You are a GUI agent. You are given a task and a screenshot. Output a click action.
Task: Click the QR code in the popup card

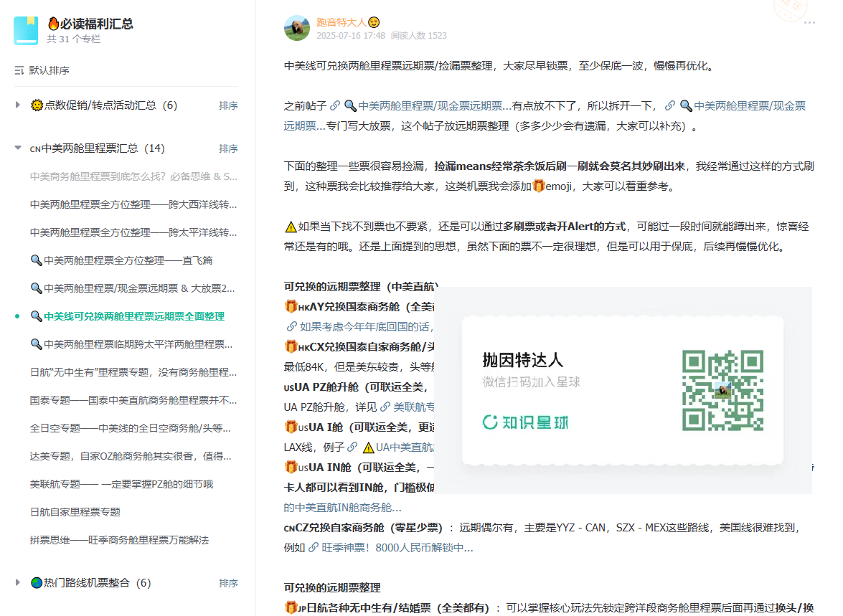pos(722,390)
